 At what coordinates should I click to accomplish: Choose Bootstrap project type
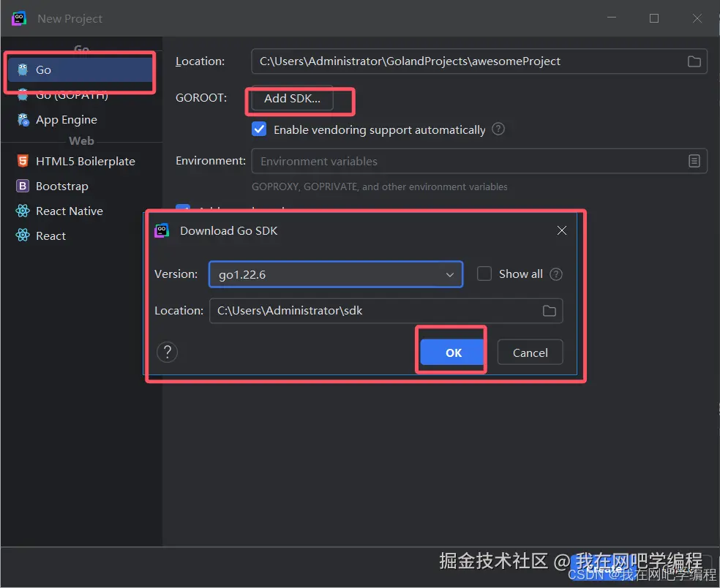(x=62, y=186)
